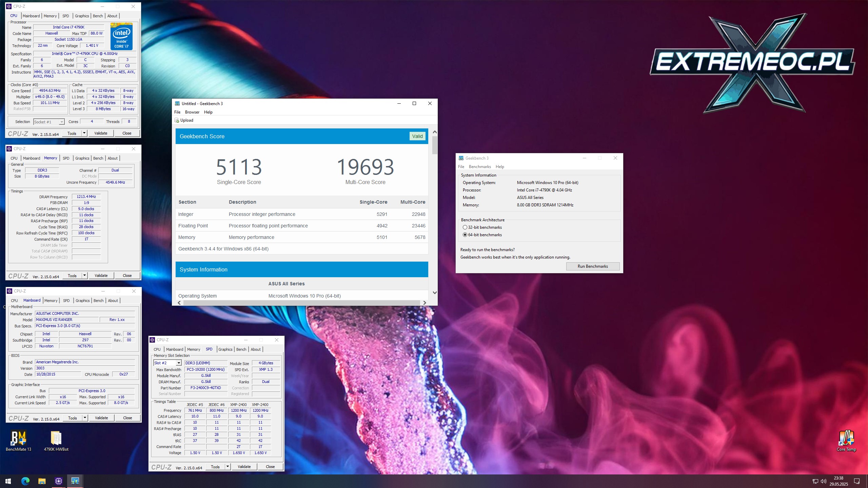Image resolution: width=868 pixels, height=488 pixels.
Task: Click Validate in the CPU tab window
Action: 101,133
